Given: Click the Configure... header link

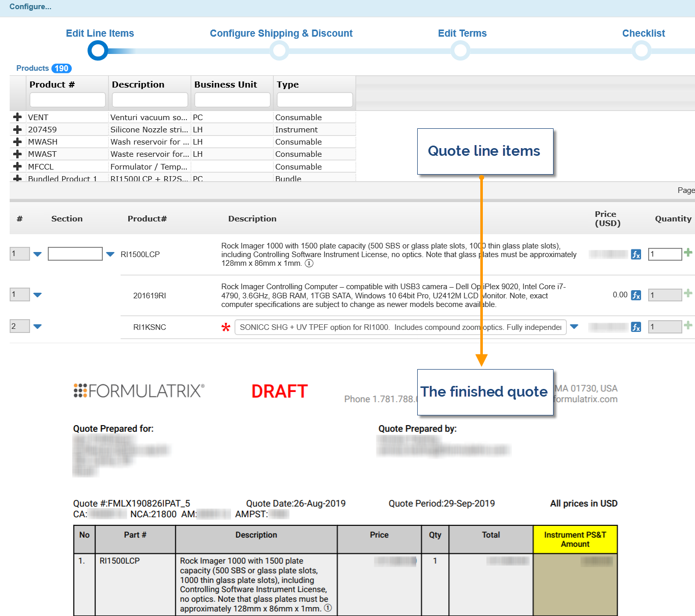Looking at the screenshot, I should [31, 7].
